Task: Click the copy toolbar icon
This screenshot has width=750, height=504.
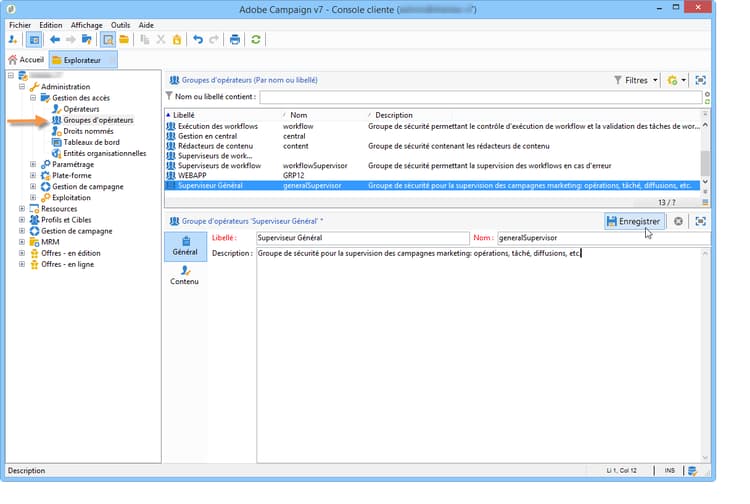Action: [x=144, y=40]
